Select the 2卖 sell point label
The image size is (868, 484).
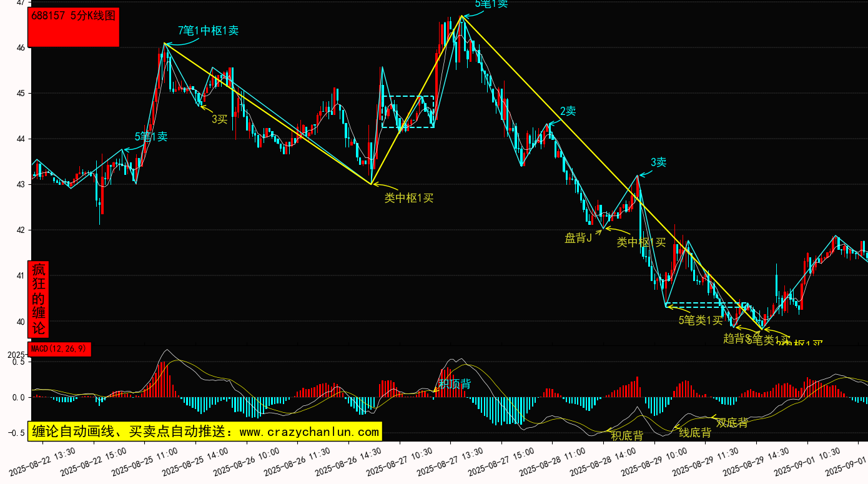tap(568, 111)
